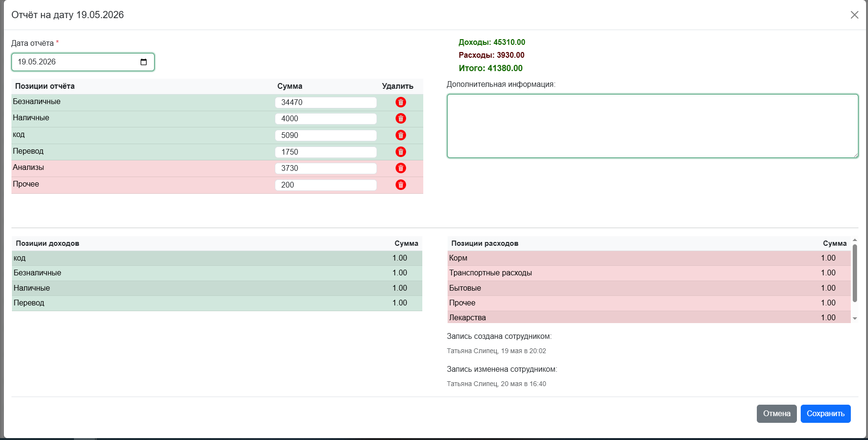
Task: Select the Перевод income position
Action: click(217, 303)
